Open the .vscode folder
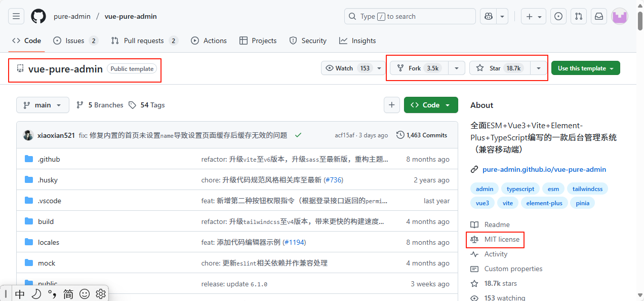Screen dimensions: 644x301 [x=50, y=201]
